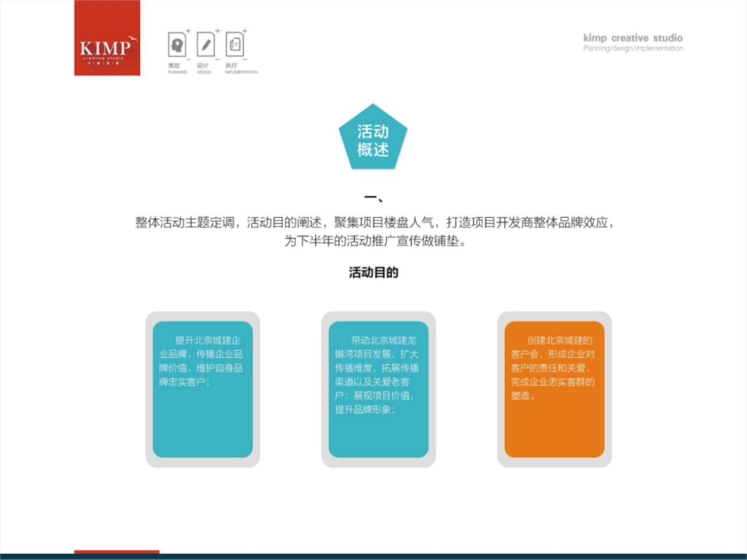Click the plus above the Design icon
747x560 pixels.
(x=217, y=30)
